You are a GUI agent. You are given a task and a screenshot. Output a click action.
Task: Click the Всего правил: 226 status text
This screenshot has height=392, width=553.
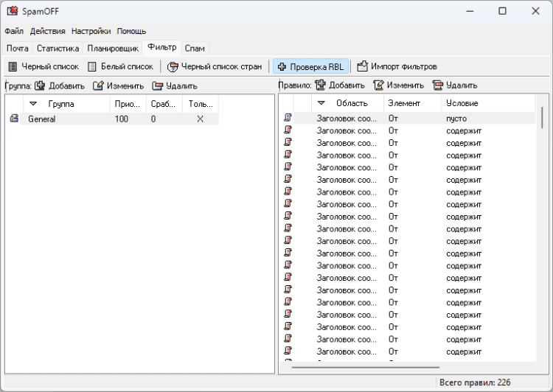point(475,382)
